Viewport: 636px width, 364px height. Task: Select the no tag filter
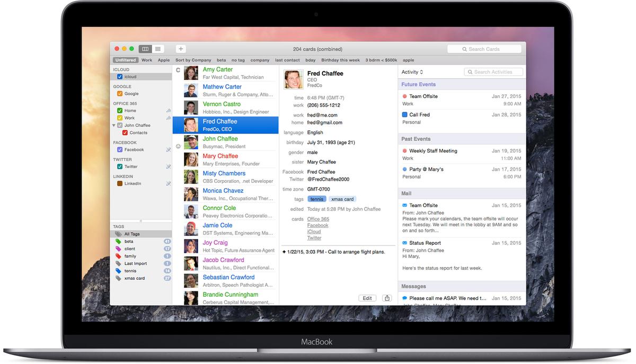(x=238, y=60)
